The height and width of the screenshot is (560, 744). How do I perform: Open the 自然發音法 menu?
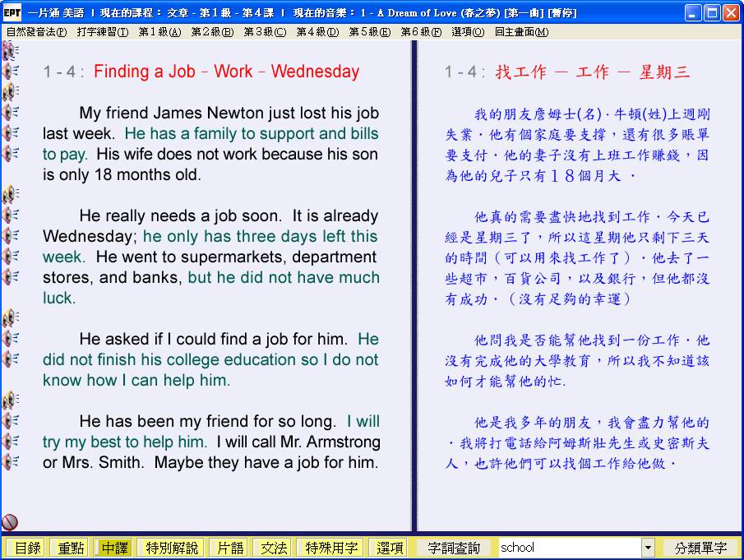tap(36, 32)
